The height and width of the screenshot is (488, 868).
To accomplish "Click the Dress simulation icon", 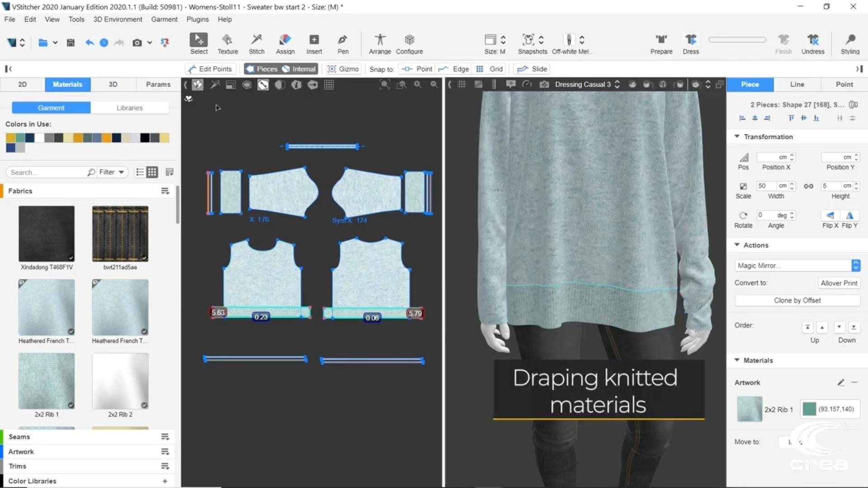I will coord(691,44).
